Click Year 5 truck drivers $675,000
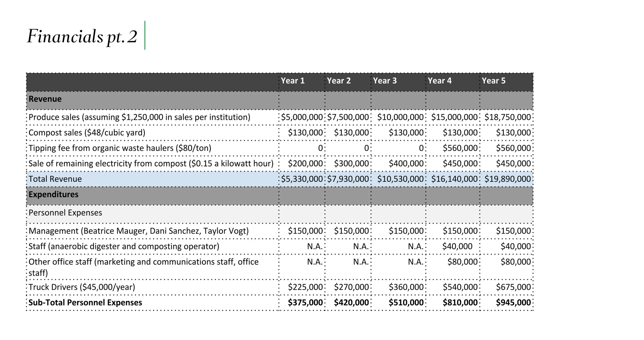This screenshot has width=644, height=340. pyautogui.click(x=513, y=287)
